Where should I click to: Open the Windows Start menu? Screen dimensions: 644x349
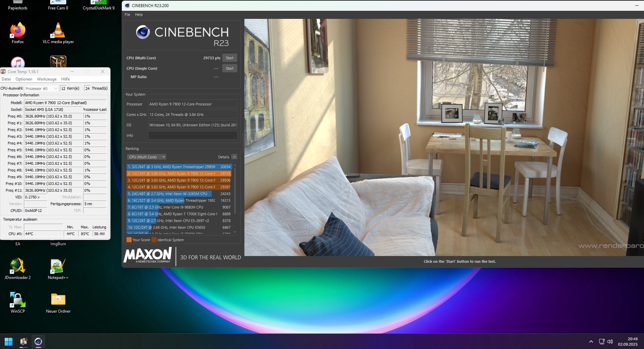tap(8, 341)
